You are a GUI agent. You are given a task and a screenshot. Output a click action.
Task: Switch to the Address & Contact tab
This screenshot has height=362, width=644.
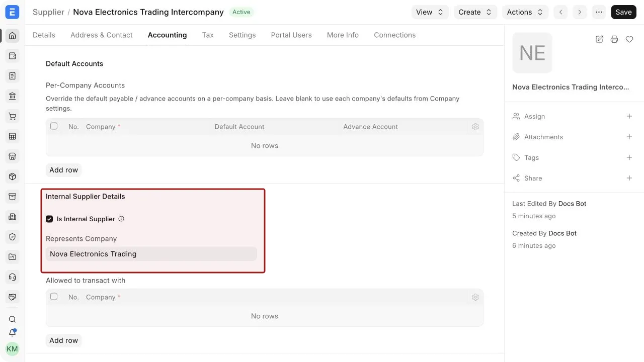click(102, 35)
